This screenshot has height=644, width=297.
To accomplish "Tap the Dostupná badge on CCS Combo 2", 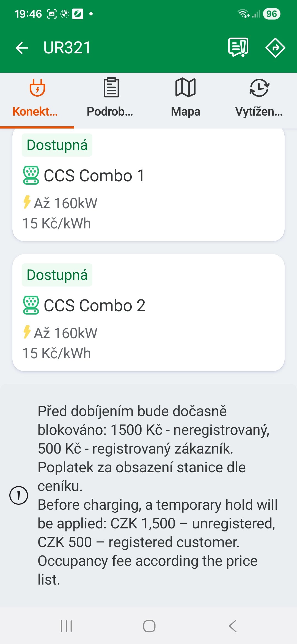I will (57, 275).
